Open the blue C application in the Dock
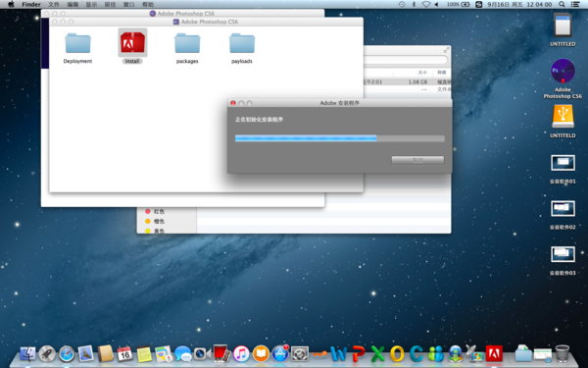Viewport: 588px width, 368px height. 416,353
